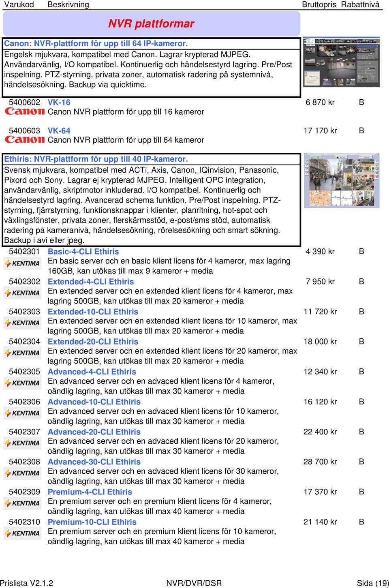Click the 17 370 kr price
Screen dimensions: 389x588
click(x=320, y=492)
